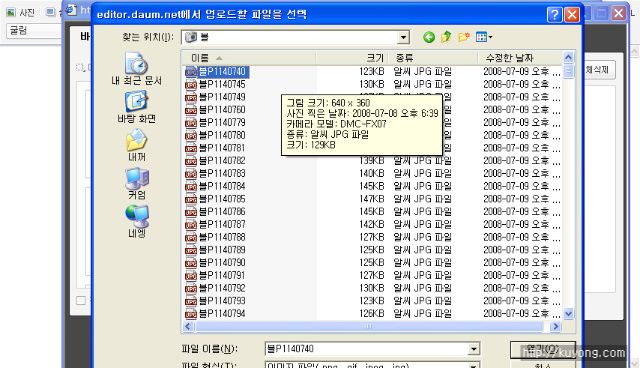This screenshot has width=640, height=368.
Task: Click the 140KB size cell
Action: 371,174
